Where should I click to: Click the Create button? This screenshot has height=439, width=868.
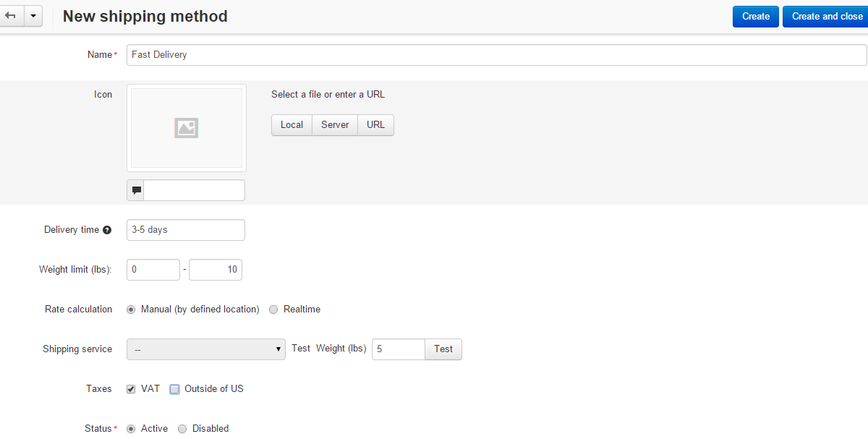pyautogui.click(x=755, y=15)
